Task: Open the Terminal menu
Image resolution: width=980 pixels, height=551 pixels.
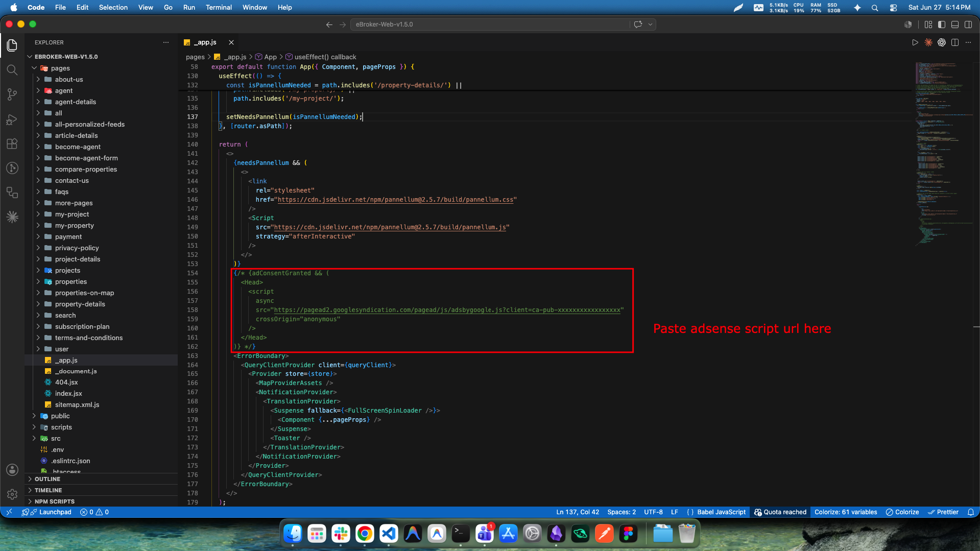Action: click(219, 8)
